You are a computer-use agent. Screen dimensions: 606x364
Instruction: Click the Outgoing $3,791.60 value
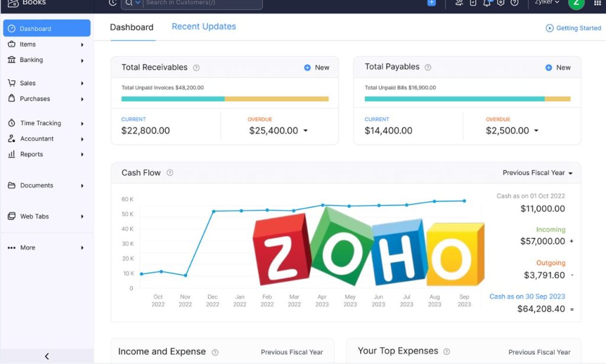(544, 275)
